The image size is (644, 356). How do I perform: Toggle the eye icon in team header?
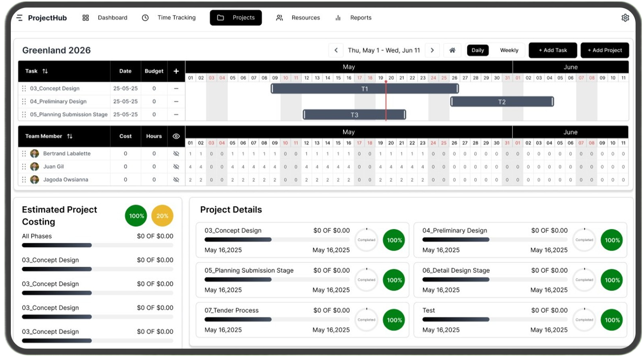tap(176, 136)
